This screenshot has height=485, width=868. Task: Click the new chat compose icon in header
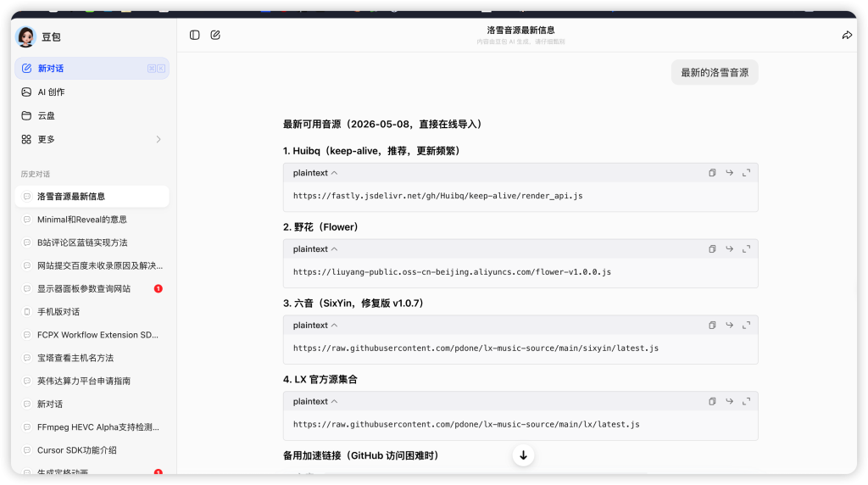coord(215,35)
